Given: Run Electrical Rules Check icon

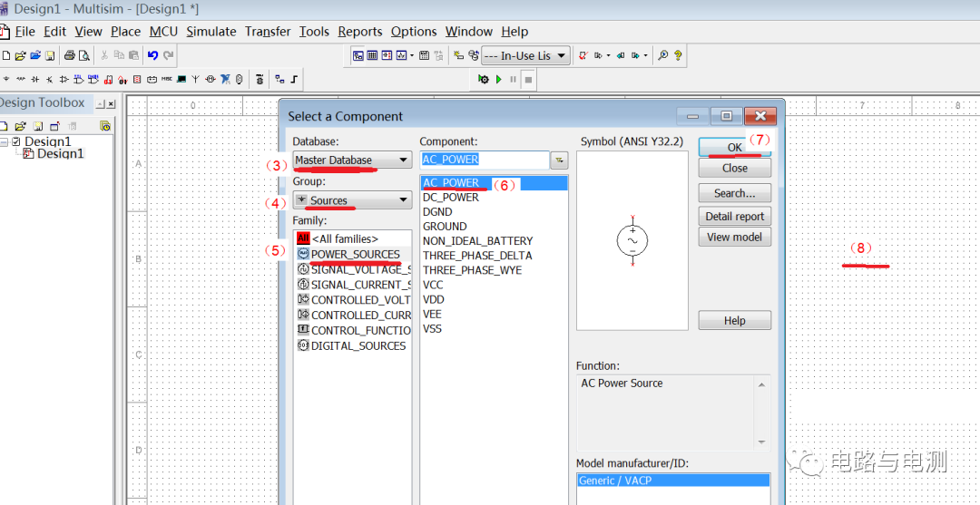Looking at the screenshot, I should (x=583, y=55).
